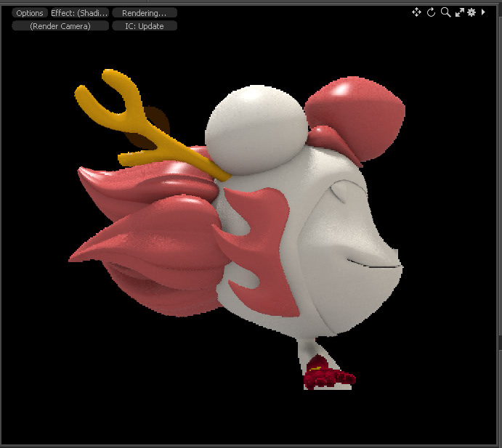Select the rotate view icon
This screenshot has height=448, width=502.
432,12
